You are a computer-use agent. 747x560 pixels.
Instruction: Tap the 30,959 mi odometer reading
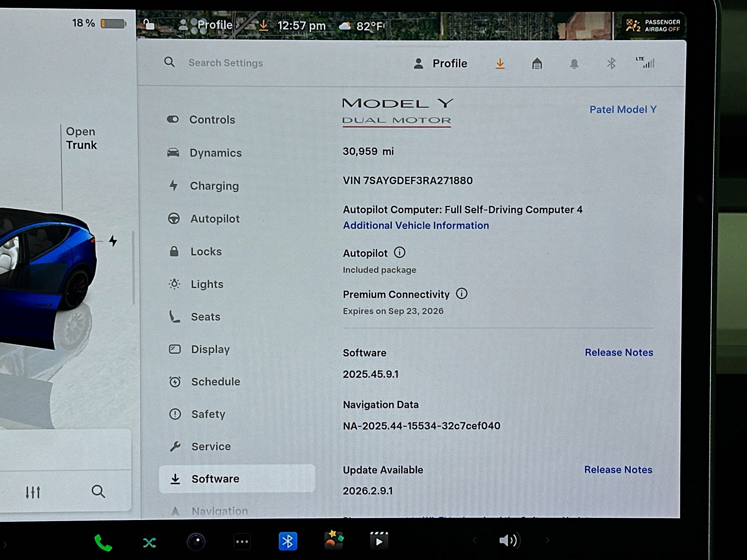368,151
